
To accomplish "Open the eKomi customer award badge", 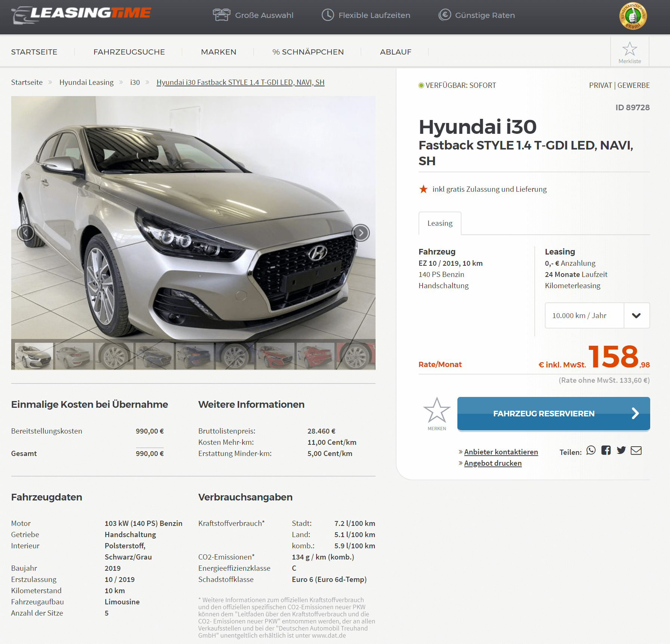I will (x=633, y=16).
